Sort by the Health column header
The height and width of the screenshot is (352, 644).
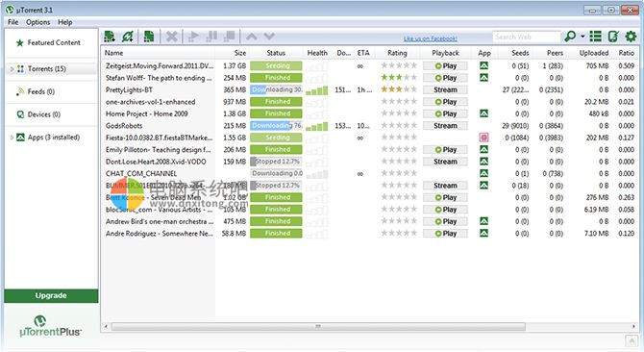(x=317, y=53)
